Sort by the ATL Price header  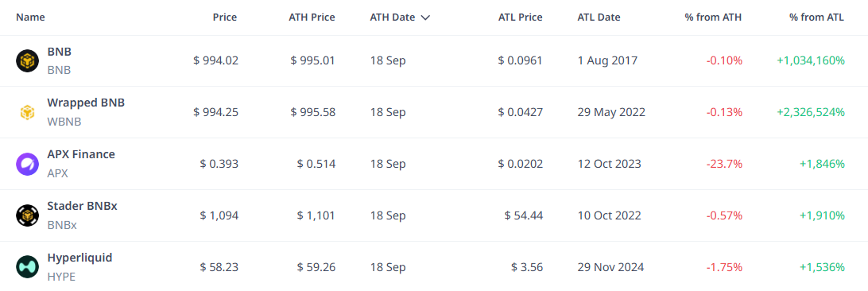tap(520, 17)
